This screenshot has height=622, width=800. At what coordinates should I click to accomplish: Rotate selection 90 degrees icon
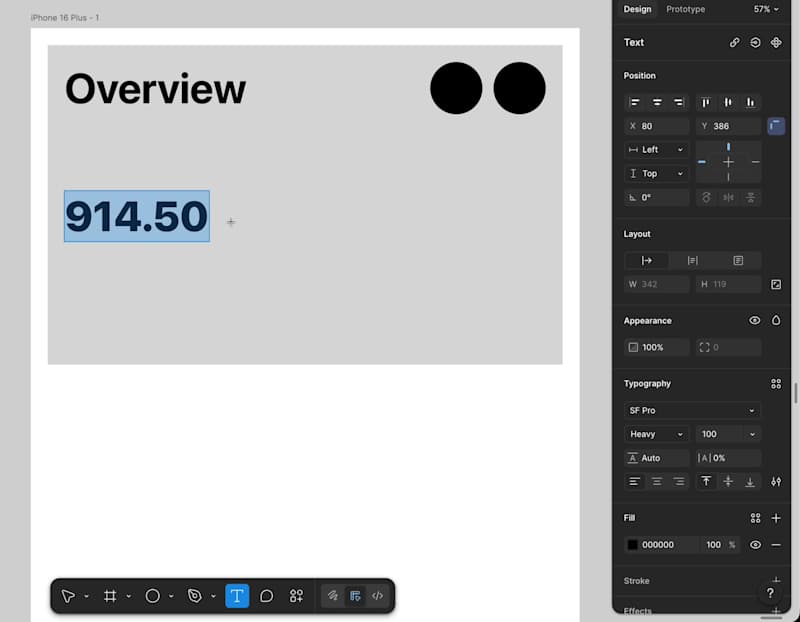pos(706,197)
